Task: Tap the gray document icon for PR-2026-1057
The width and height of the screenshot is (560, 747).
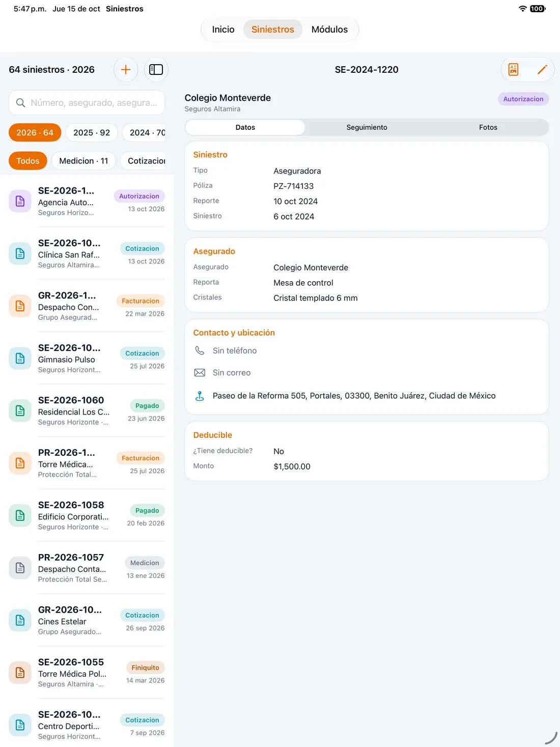Action: 20,568
